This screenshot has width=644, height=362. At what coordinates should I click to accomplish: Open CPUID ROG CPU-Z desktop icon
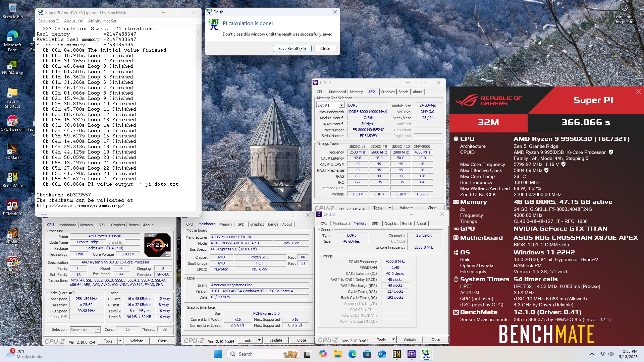pos(12,266)
